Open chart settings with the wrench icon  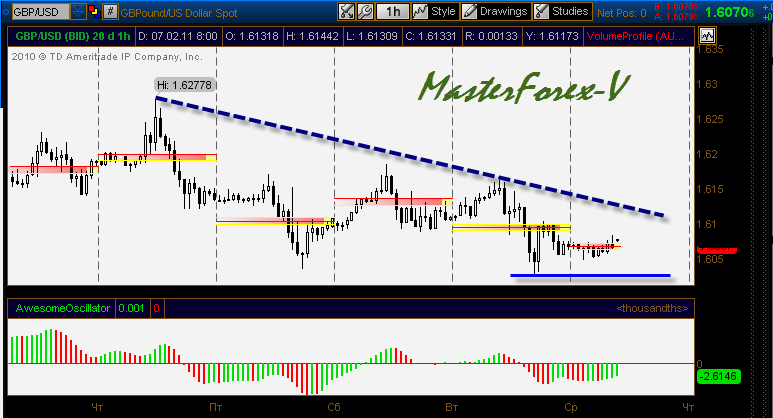click(365, 11)
